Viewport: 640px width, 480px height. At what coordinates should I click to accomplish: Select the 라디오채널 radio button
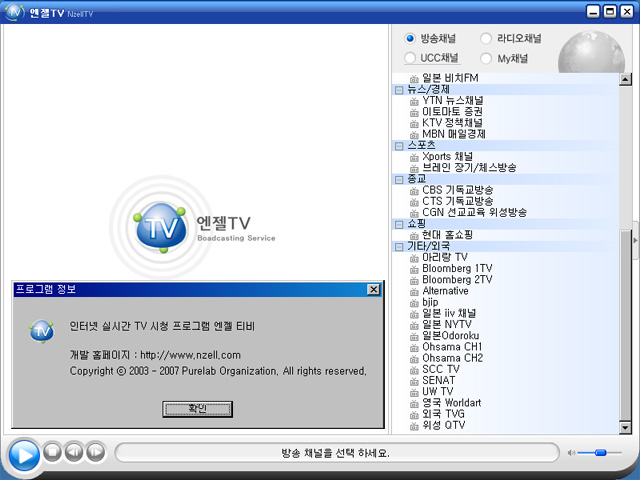click(486, 38)
